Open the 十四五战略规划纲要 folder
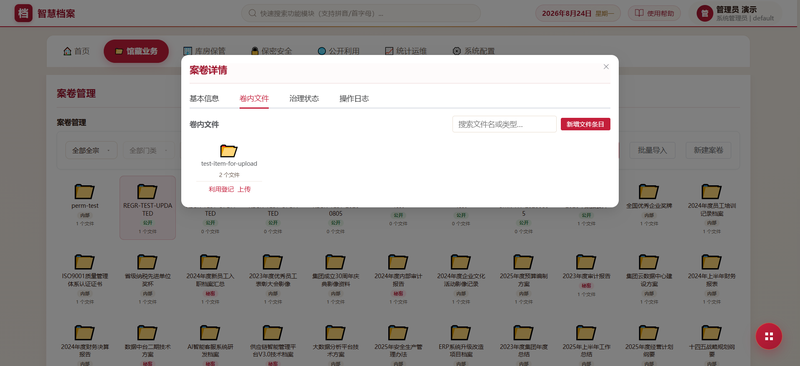 click(x=711, y=332)
